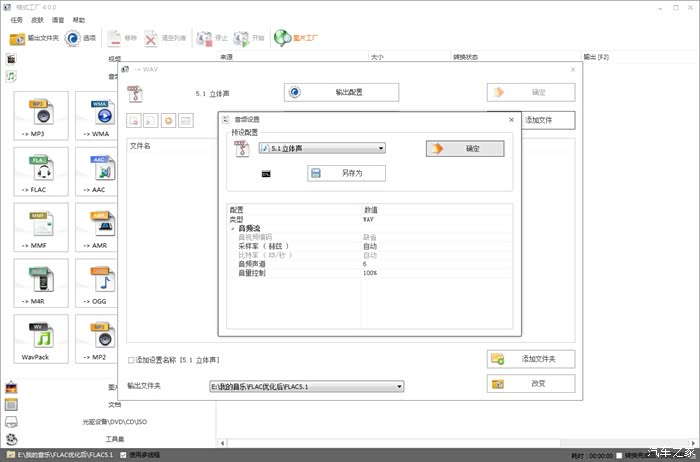700x462 pixels.
Task: Tick the bottom-right status bar checkbox
Action: pyautogui.click(x=619, y=455)
